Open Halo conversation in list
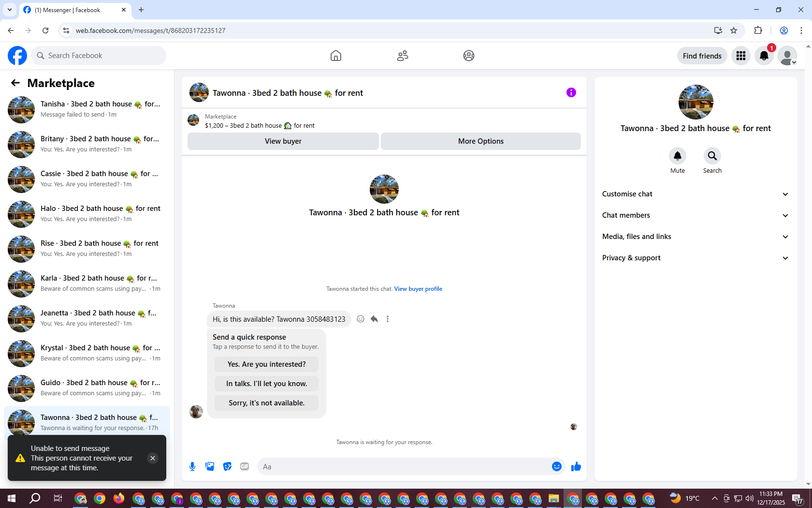 tap(87, 214)
